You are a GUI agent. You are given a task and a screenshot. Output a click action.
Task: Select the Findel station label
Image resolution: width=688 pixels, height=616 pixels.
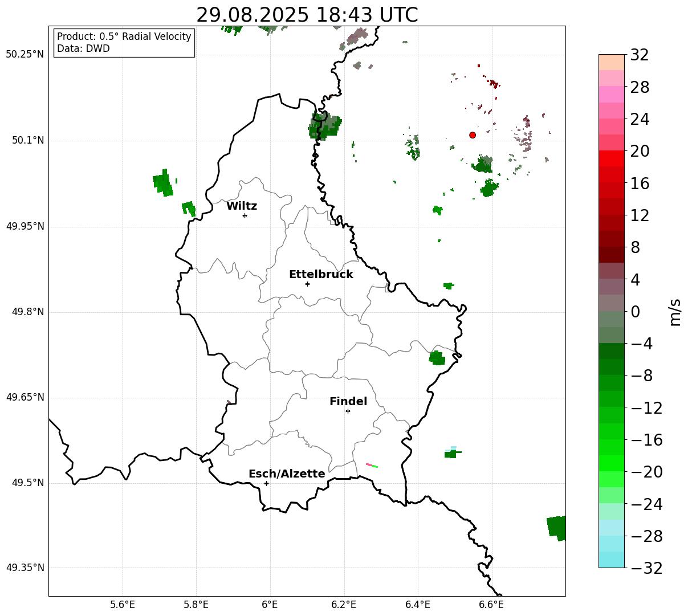(x=348, y=402)
